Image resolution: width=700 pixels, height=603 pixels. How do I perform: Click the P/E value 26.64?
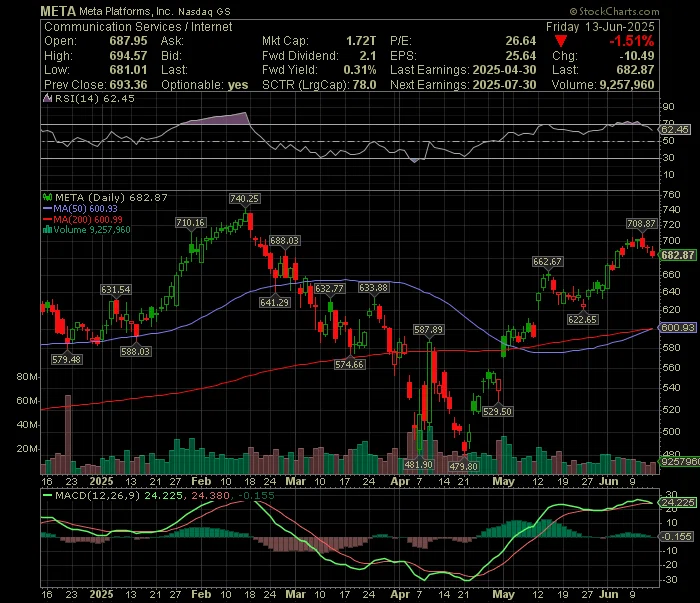[x=521, y=41]
